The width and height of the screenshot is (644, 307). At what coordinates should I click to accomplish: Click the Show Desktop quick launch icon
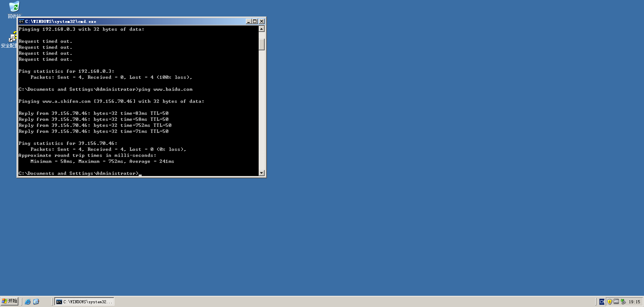(x=36, y=302)
